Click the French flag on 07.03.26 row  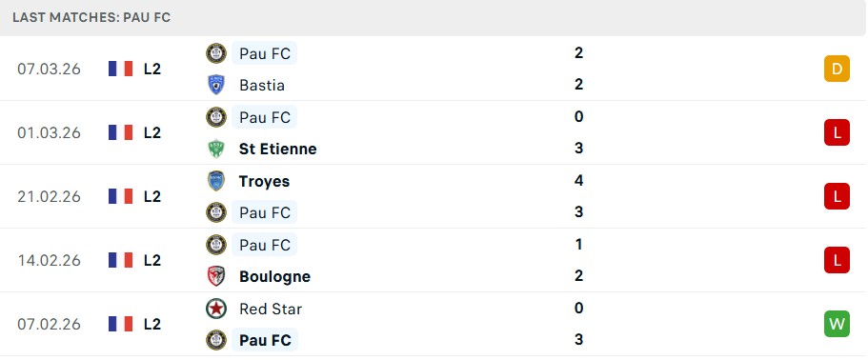pos(121,70)
